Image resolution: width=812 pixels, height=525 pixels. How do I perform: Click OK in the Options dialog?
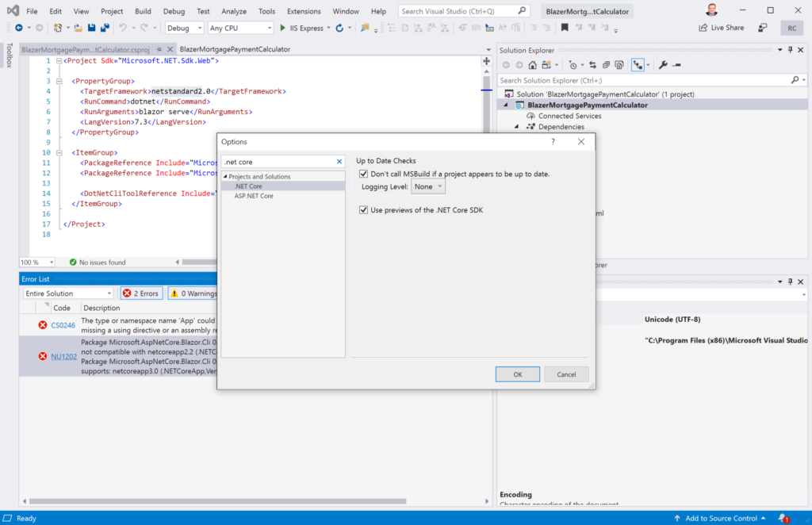(x=517, y=374)
